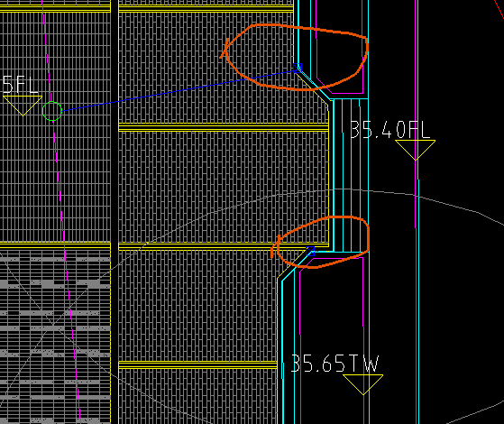Click the partial 5FL label text
The height and width of the screenshot is (424, 504).
20,85
